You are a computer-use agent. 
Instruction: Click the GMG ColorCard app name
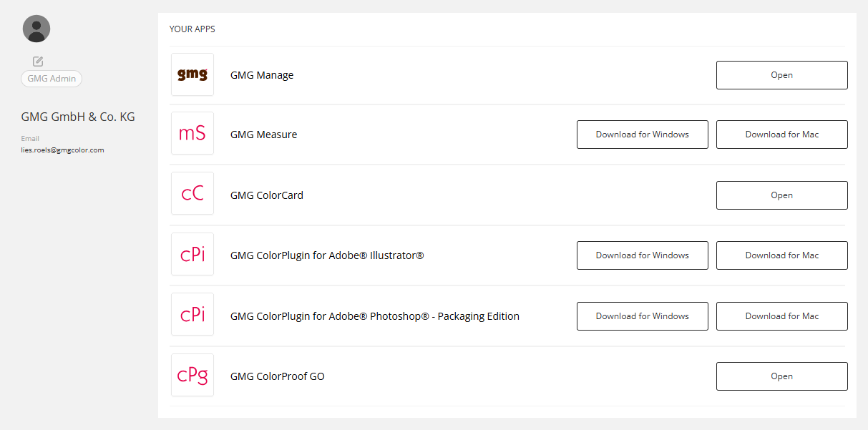point(267,195)
